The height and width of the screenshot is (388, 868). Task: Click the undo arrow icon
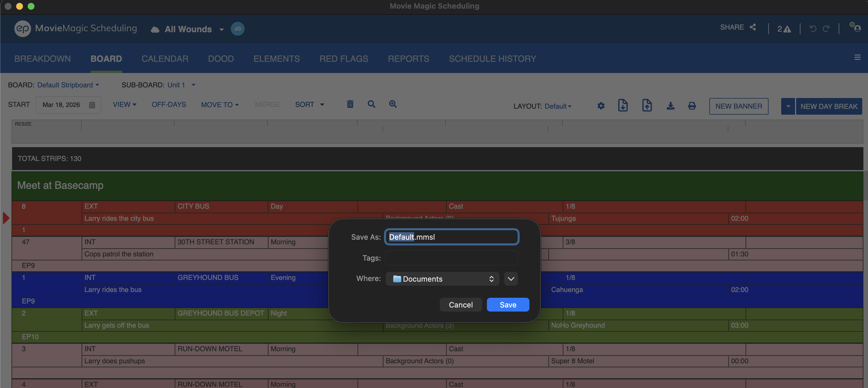(x=813, y=29)
